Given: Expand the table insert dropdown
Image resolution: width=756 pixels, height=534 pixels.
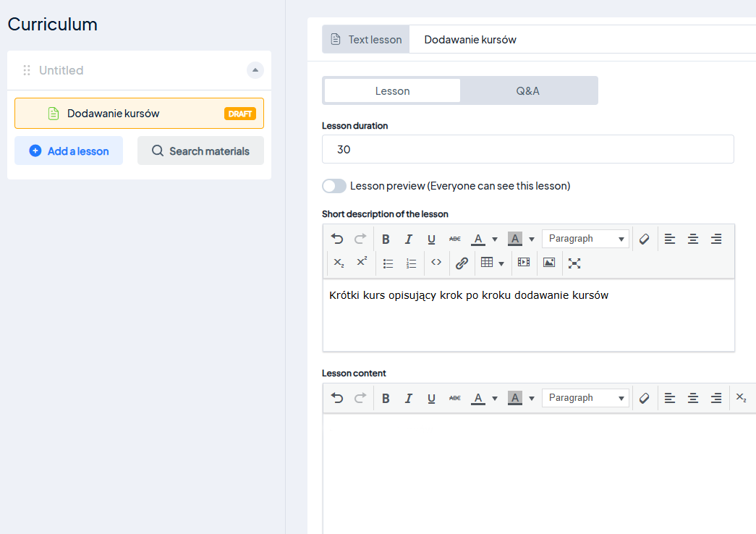Looking at the screenshot, I should pos(501,263).
